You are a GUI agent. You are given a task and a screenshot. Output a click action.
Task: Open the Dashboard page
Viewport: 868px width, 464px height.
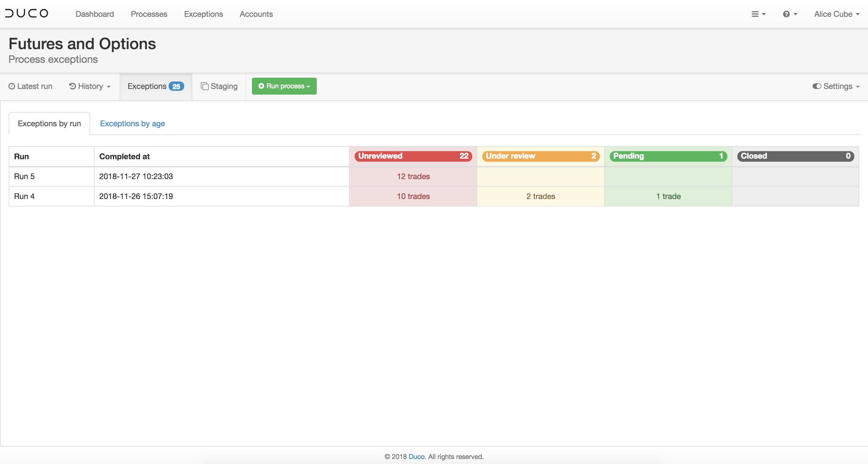click(95, 14)
